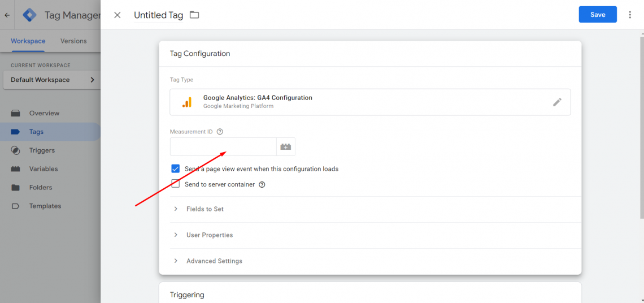
Task: Expand the Advanced Settings section
Action: click(x=376, y=261)
